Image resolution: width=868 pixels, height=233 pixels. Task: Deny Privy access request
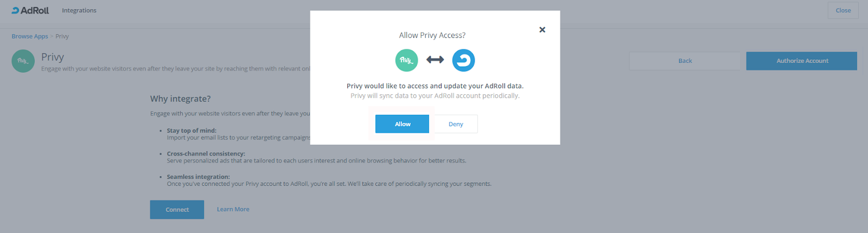[x=456, y=124]
